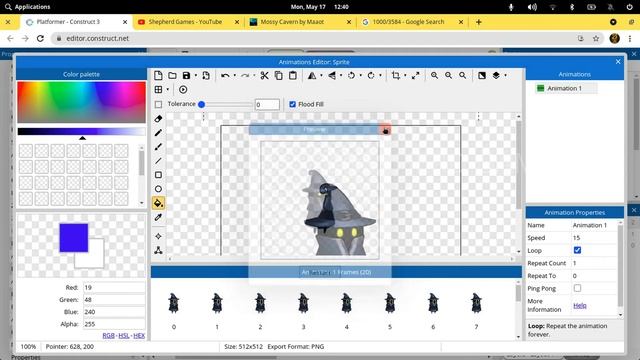This screenshot has height=360, width=640.
Task: Open the Applications menu
Action: tap(28, 7)
